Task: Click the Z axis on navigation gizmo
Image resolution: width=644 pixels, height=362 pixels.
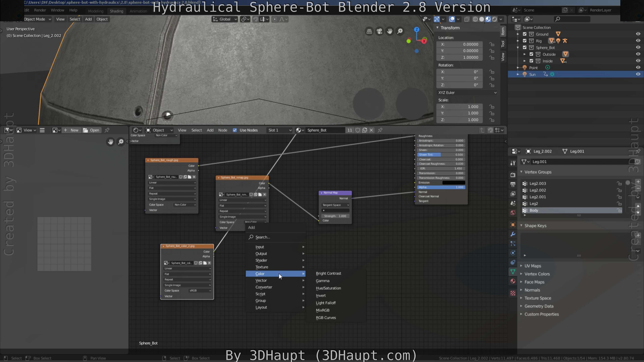Action: [x=416, y=29]
